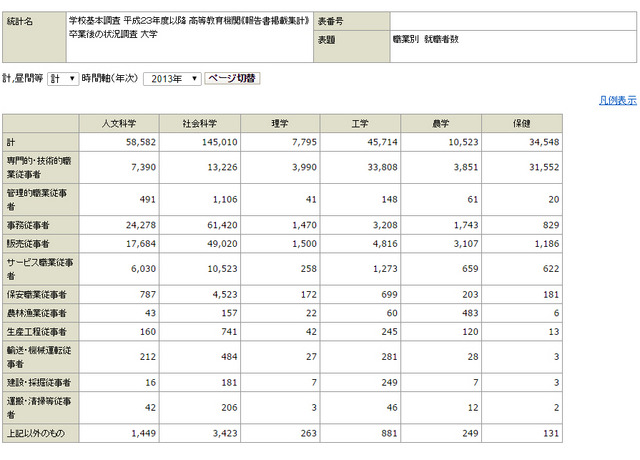
Task: Click the 理学 column header
Action: click(x=280, y=123)
